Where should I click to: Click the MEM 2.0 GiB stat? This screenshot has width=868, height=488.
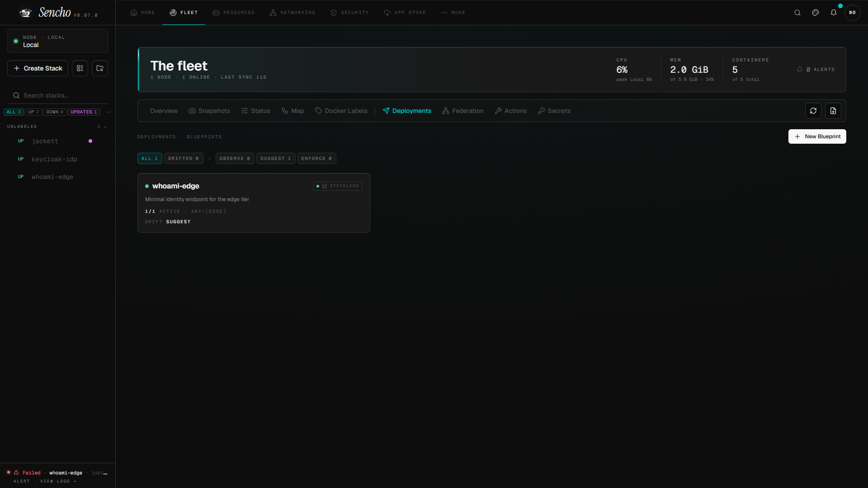(x=692, y=70)
